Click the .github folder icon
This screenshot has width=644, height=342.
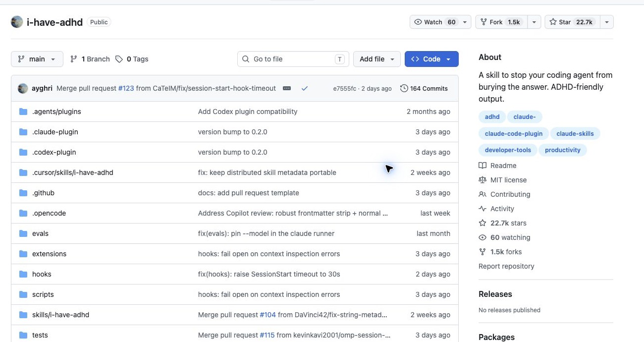click(x=23, y=193)
